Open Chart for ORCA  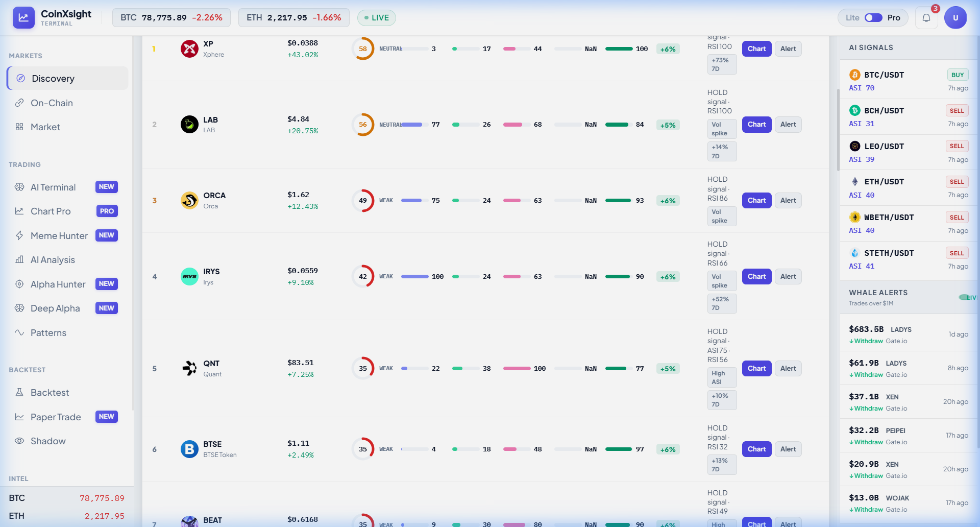click(756, 201)
